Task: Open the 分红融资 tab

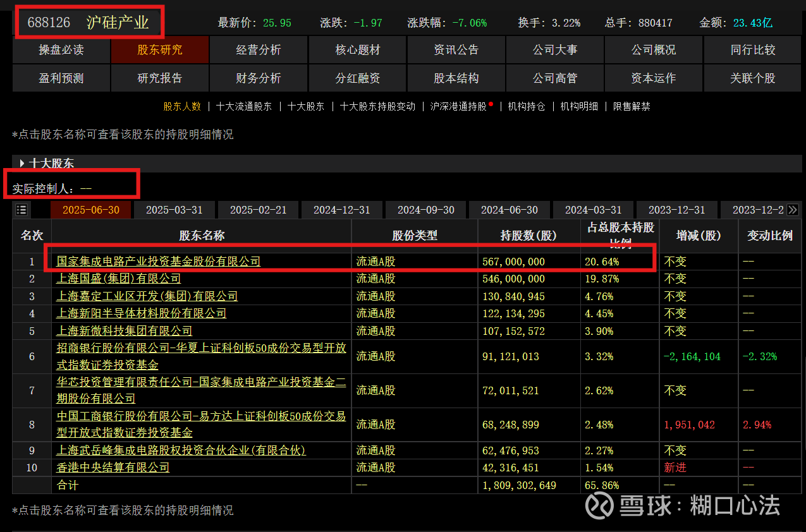Action: coord(357,78)
